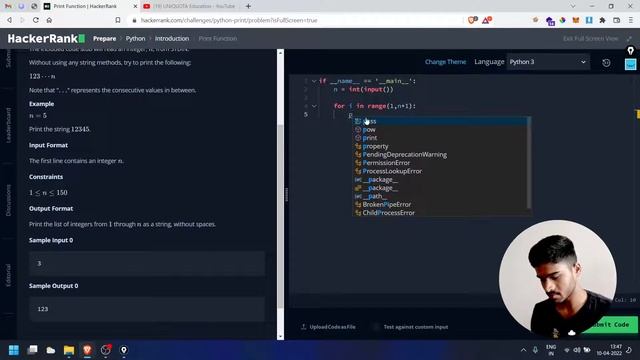Click the problem panel vertical scrollbar
The width and height of the screenshot is (640, 360).
point(280,216)
